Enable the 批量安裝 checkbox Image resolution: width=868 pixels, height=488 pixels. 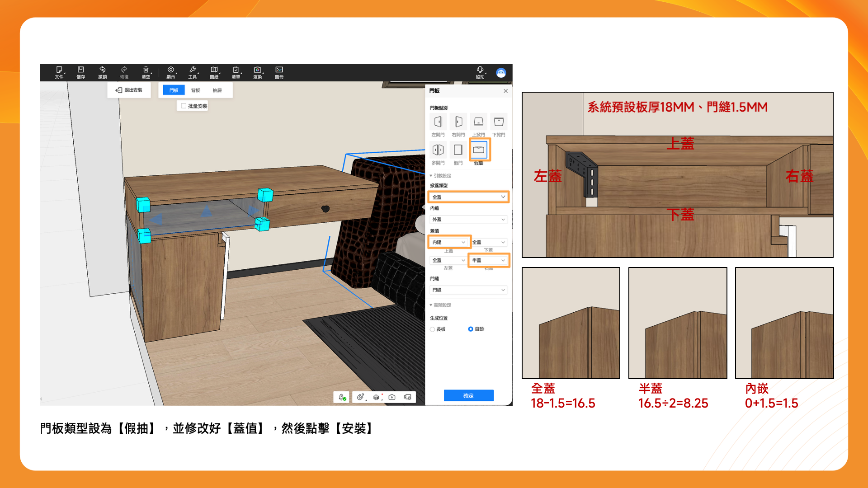point(184,106)
